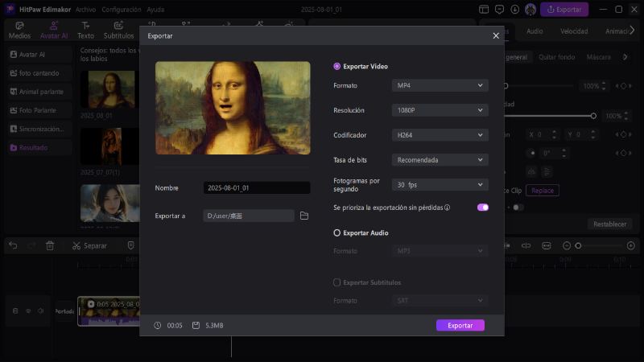Select the timeline clip 2025_08_01

109,311
